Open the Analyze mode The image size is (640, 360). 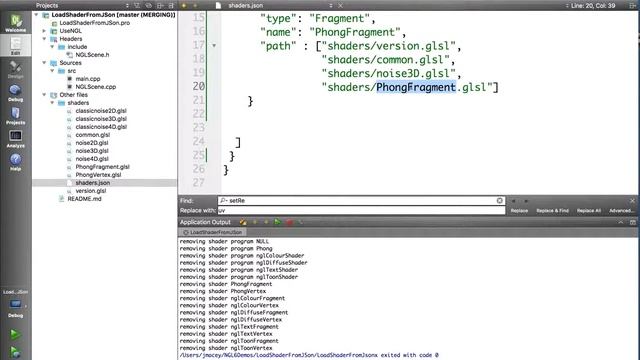point(16,139)
